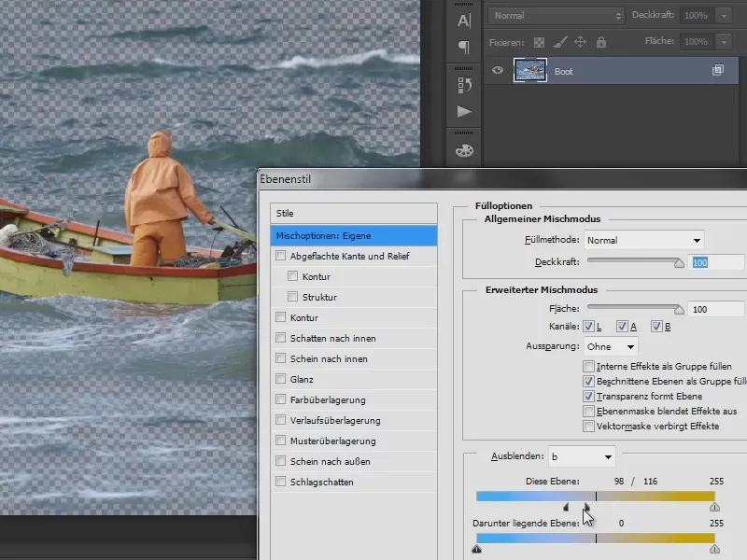Select Mischoptionen: Eigene entry

coord(354,236)
